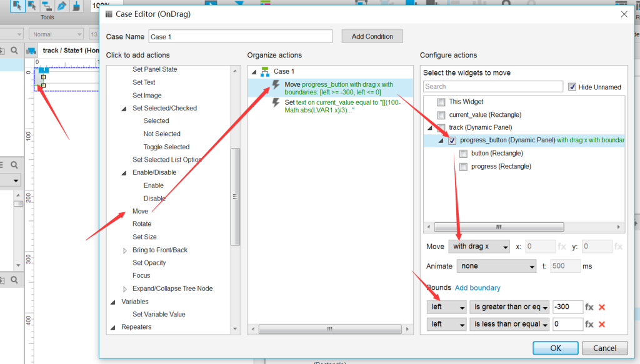The width and height of the screenshot is (640, 364).
Task: Click the search magnifier beside the track tab
Action: pos(14,51)
